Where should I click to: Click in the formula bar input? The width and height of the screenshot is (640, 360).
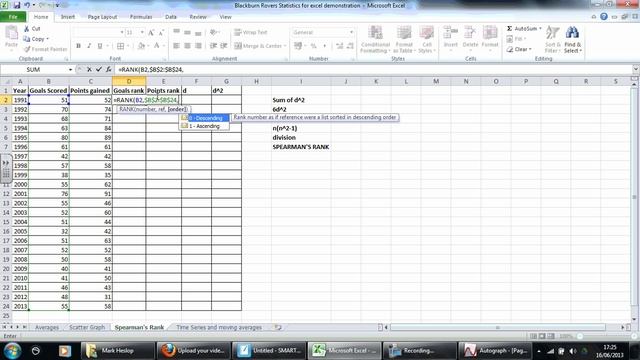373,70
